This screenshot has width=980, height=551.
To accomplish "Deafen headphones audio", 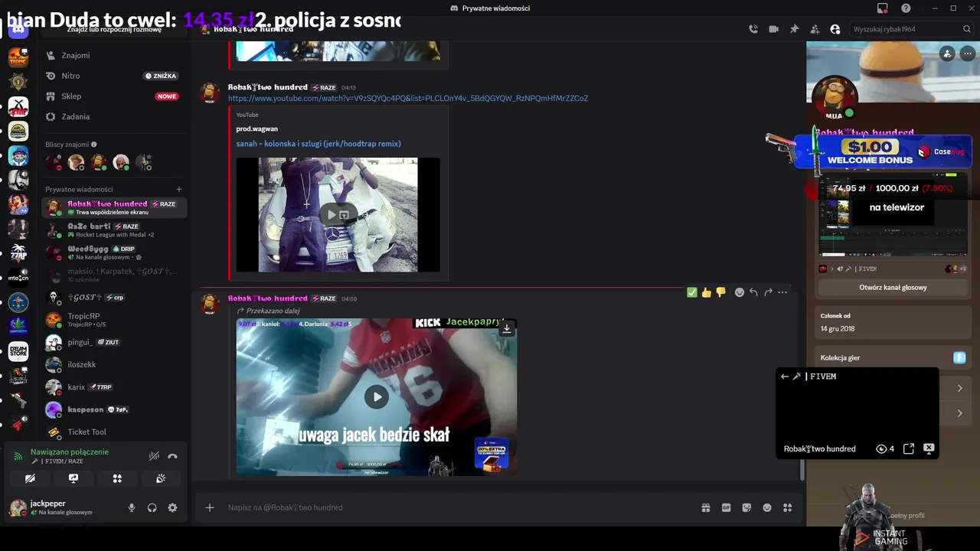I will click(x=152, y=507).
